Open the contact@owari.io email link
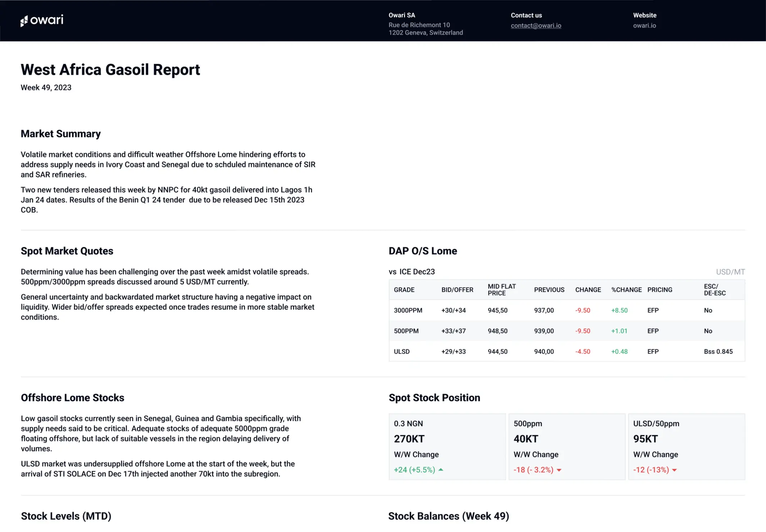This screenshot has width=766, height=532. [x=536, y=26]
